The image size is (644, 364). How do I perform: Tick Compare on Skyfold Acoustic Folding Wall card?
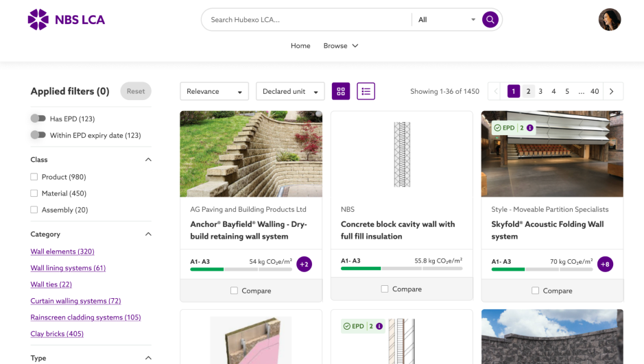coord(535,291)
